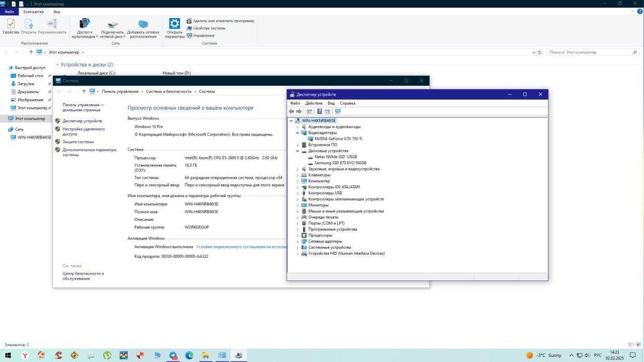Screen dimensions: 644x362
Task: Click the refresh icon beside Explorer address bar
Action: 540,52
